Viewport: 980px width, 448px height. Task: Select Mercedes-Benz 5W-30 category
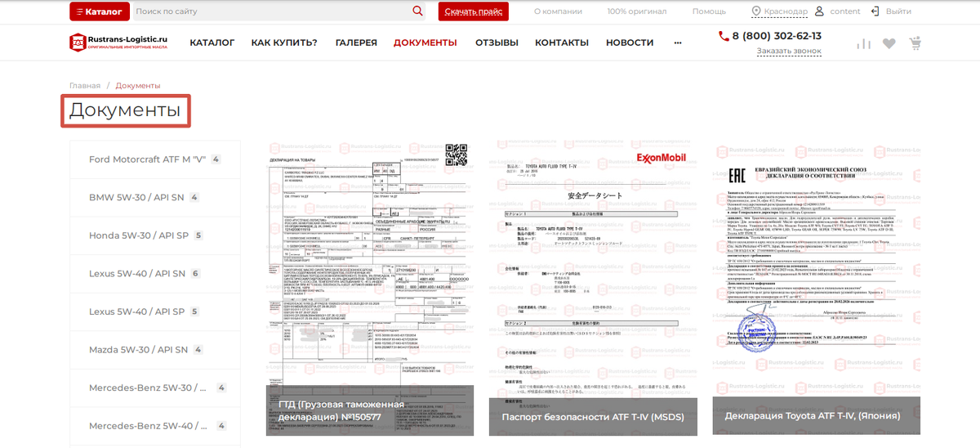point(155,388)
